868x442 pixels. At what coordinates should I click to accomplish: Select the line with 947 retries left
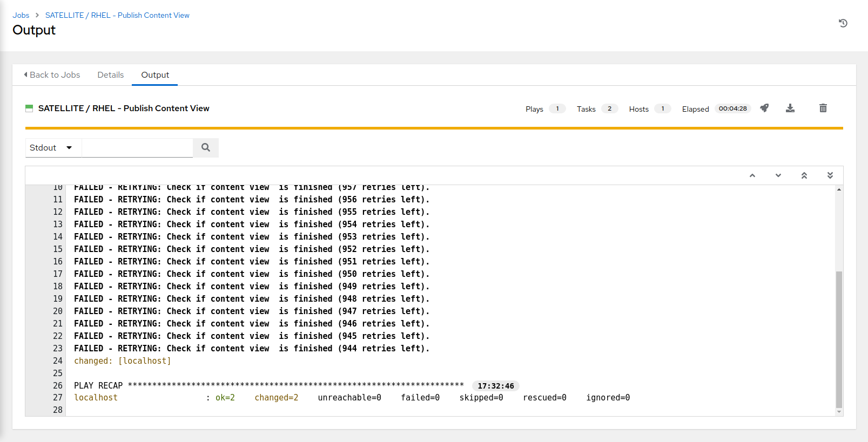(x=252, y=311)
